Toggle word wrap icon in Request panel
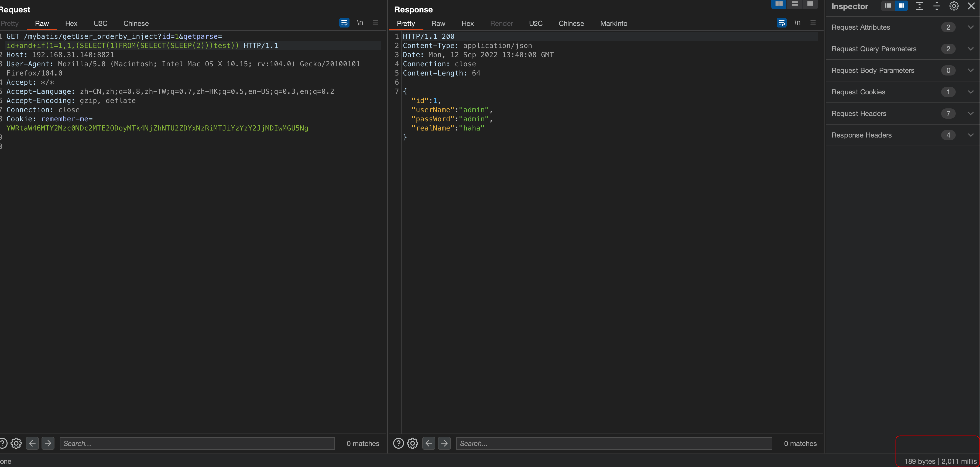The image size is (980, 467). coord(344,23)
